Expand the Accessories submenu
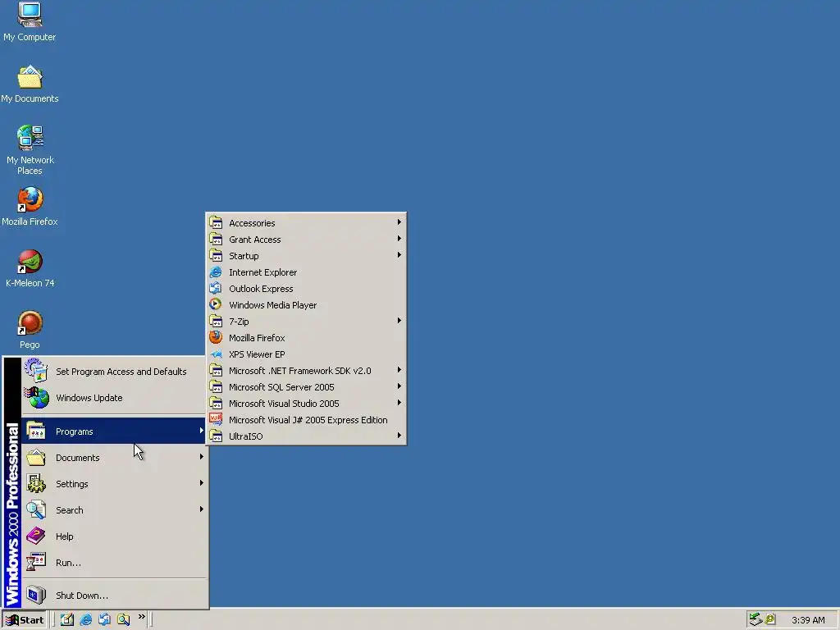The width and height of the screenshot is (840, 630). tap(306, 223)
